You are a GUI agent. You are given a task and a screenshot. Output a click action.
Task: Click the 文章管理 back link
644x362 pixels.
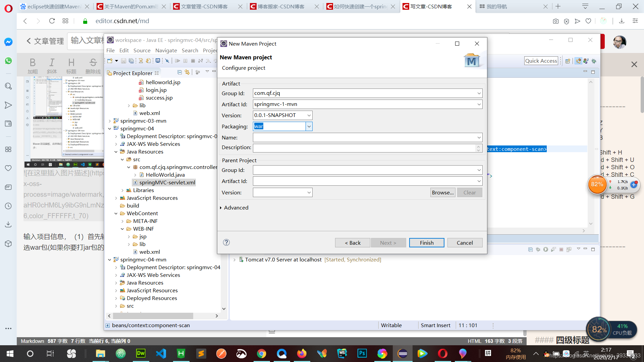45,41
